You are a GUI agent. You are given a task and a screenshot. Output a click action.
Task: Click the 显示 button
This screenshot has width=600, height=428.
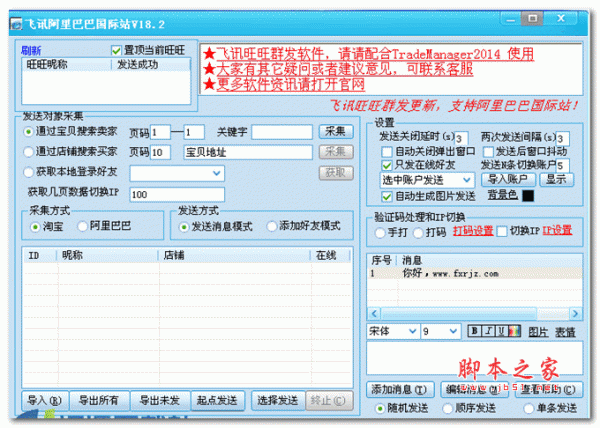tap(556, 179)
